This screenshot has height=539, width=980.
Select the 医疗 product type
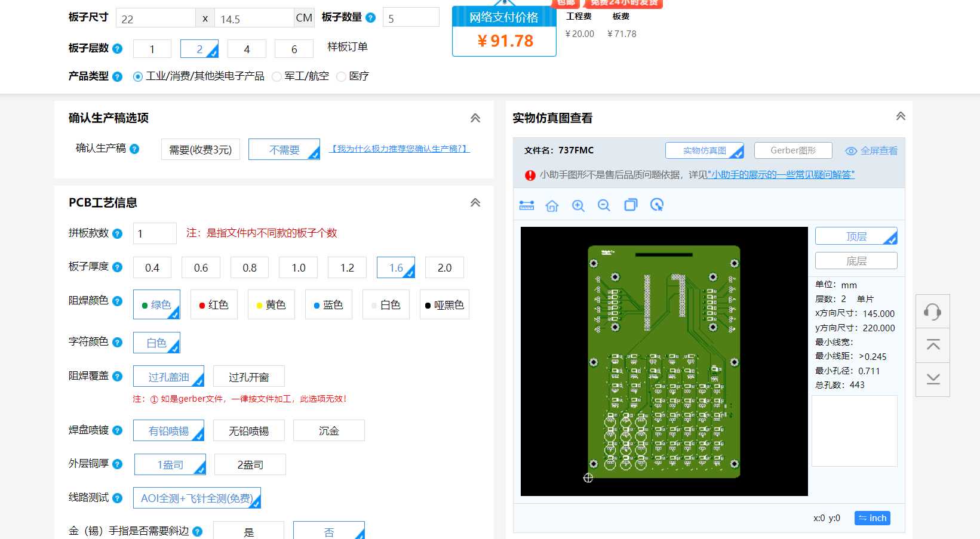coord(341,76)
